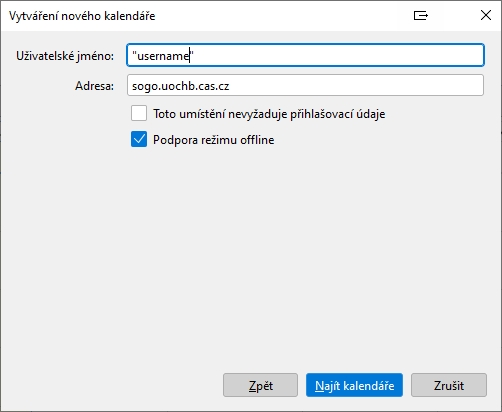
Task: Click label "Toto umístění nevyžaduje přihlašovací údaje"
Action: point(269,114)
